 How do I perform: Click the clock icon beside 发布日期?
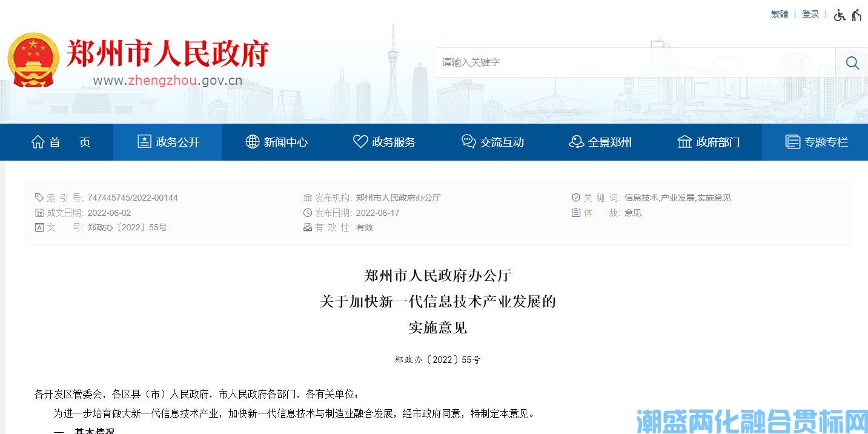pyautogui.click(x=308, y=213)
